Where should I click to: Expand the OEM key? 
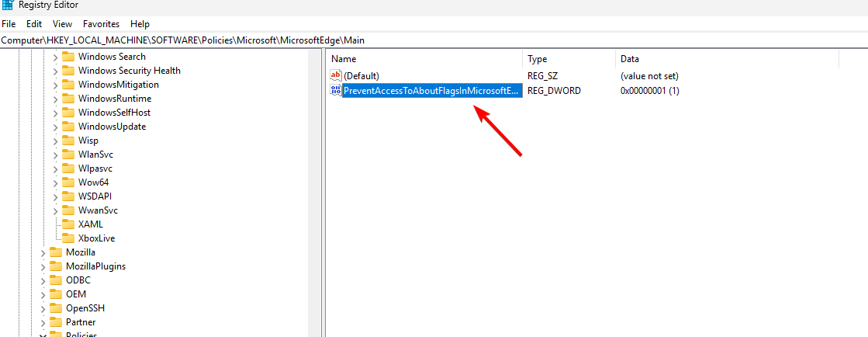click(x=43, y=294)
